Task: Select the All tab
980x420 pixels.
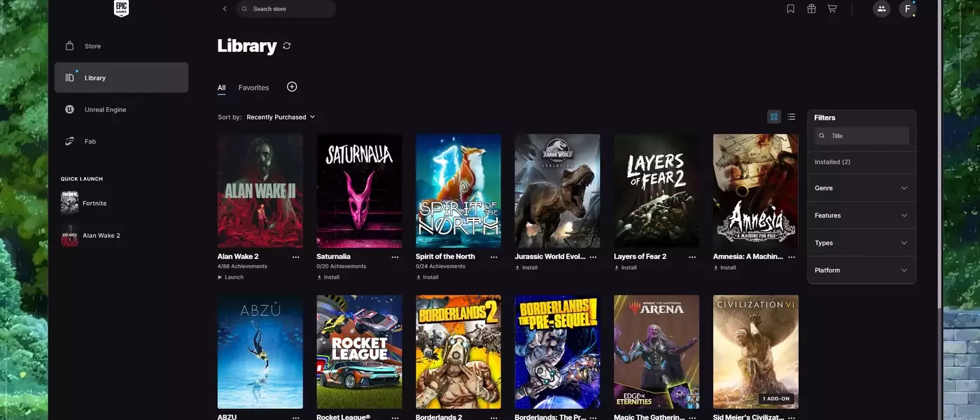Action: [x=221, y=87]
